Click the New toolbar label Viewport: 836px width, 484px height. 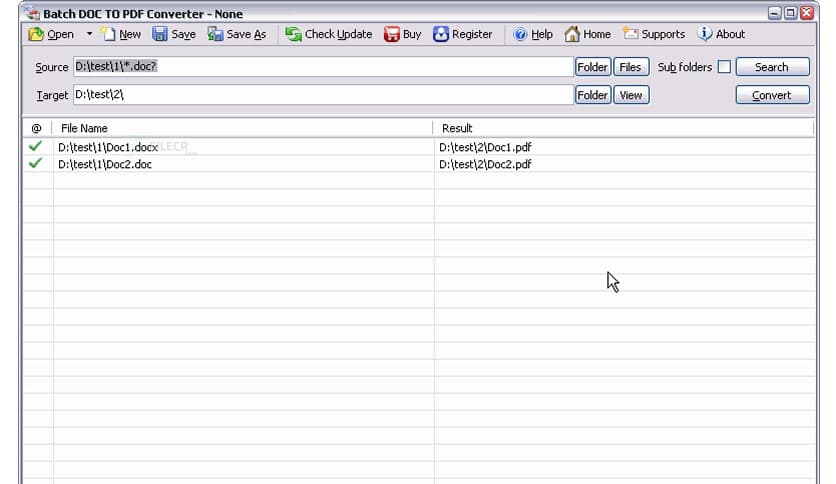[130, 34]
